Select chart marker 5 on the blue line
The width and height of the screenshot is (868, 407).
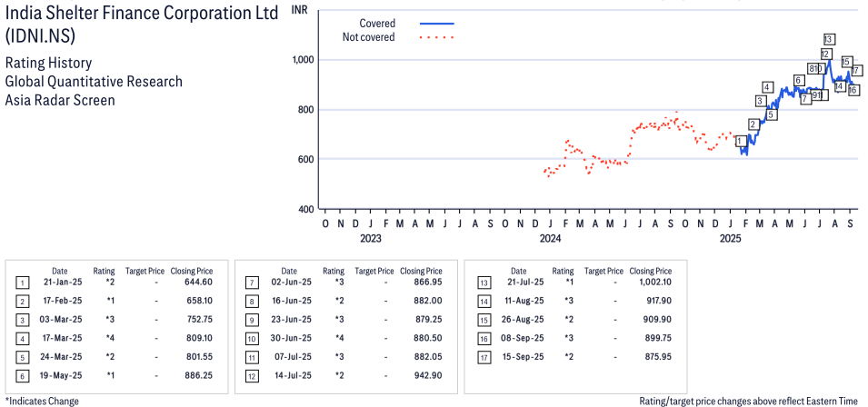[x=772, y=115]
